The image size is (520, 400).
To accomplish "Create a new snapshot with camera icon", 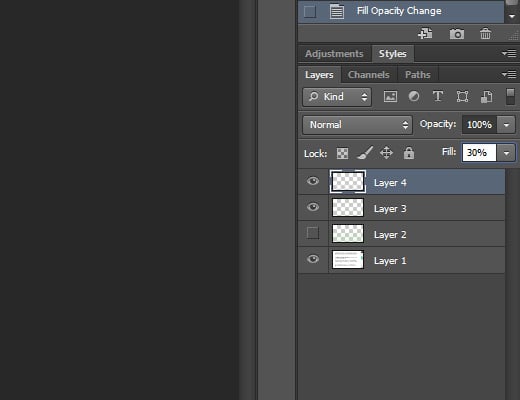I will (457, 34).
